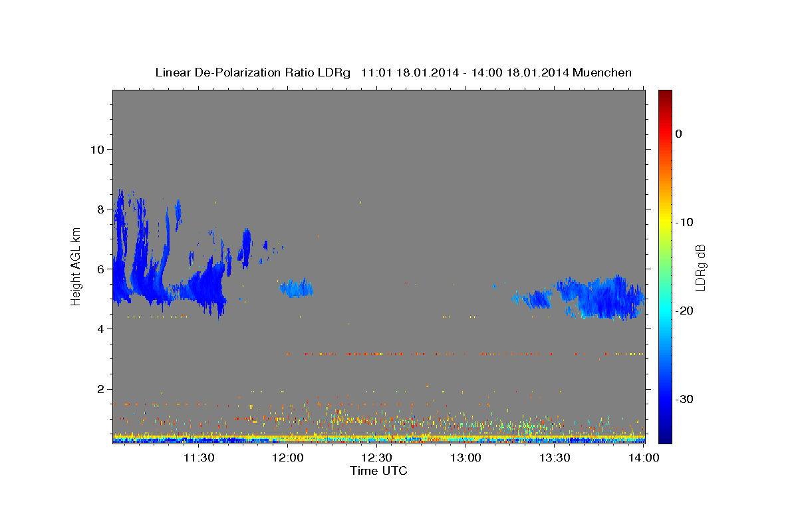
Task: Click the 12:00 time tick label
Action: [x=288, y=458]
